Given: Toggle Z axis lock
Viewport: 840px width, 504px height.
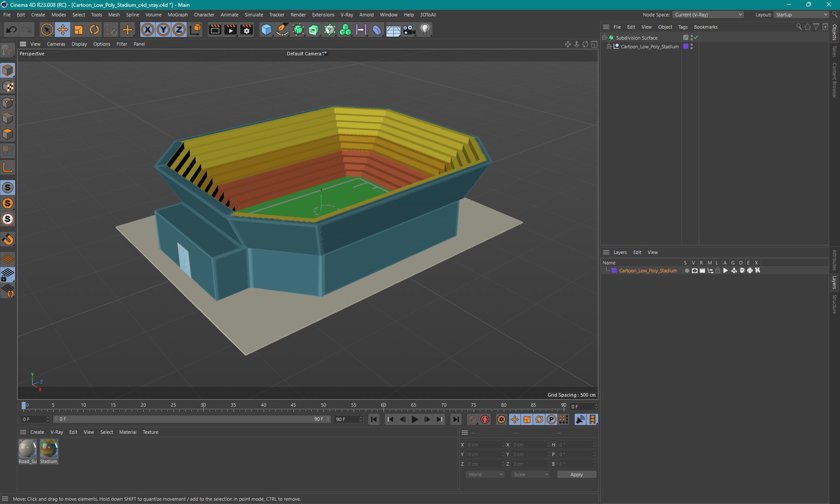Looking at the screenshot, I should (179, 30).
